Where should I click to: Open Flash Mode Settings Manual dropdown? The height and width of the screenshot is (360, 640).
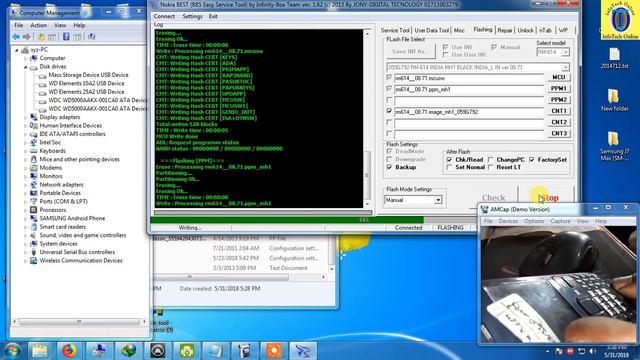tap(438, 200)
